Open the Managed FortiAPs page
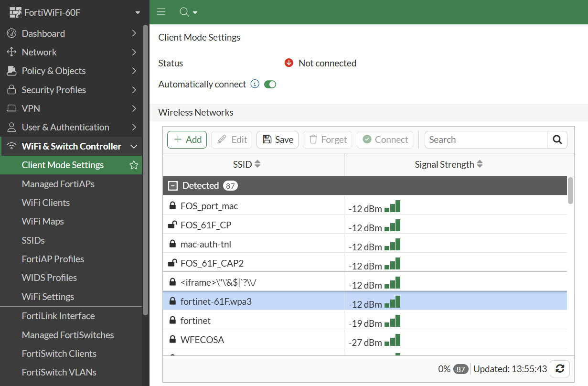The image size is (588, 386). pos(58,184)
